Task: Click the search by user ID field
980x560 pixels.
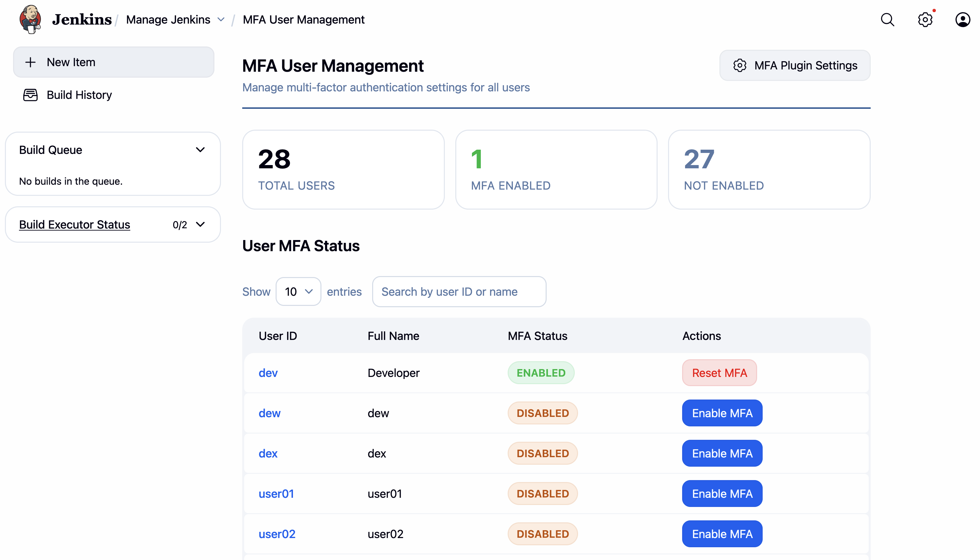Action: tap(459, 291)
